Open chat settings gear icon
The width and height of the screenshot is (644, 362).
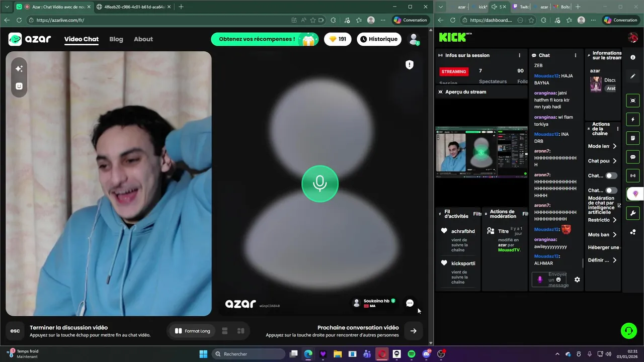click(577, 280)
